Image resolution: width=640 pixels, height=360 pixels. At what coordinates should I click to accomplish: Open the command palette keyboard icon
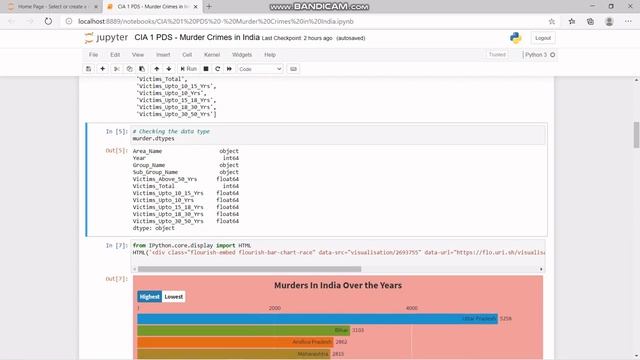point(293,69)
